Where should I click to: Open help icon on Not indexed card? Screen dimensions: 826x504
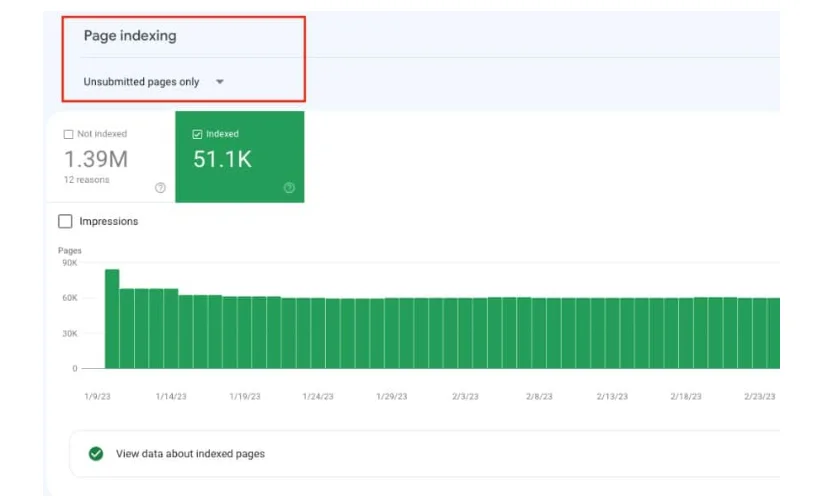(160, 187)
